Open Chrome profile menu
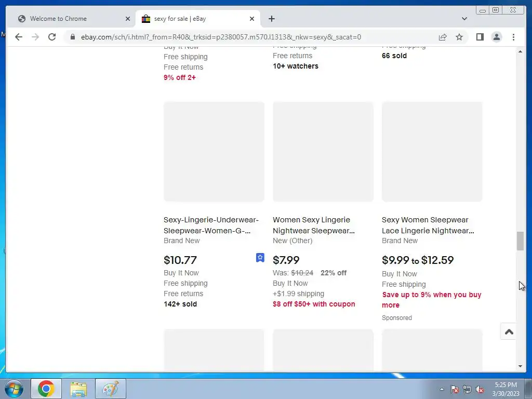This screenshot has width=532, height=399. pyautogui.click(x=496, y=37)
